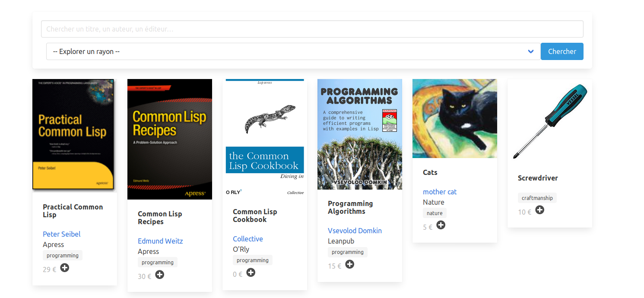
Task: Click the Programming Algorithms cover image
Action: [x=360, y=134]
